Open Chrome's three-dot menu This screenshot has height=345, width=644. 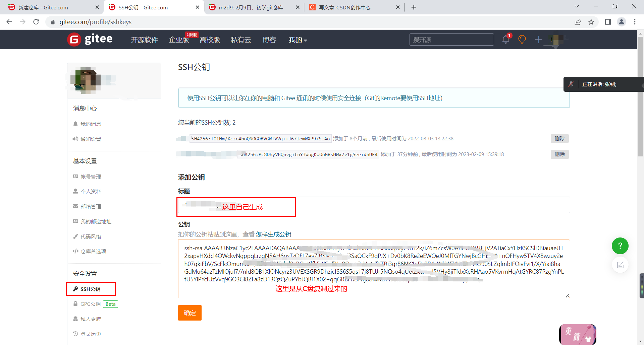click(x=635, y=22)
